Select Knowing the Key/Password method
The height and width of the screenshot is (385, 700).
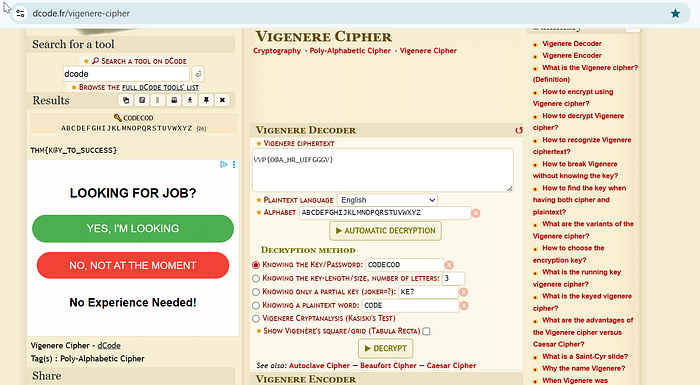256,265
